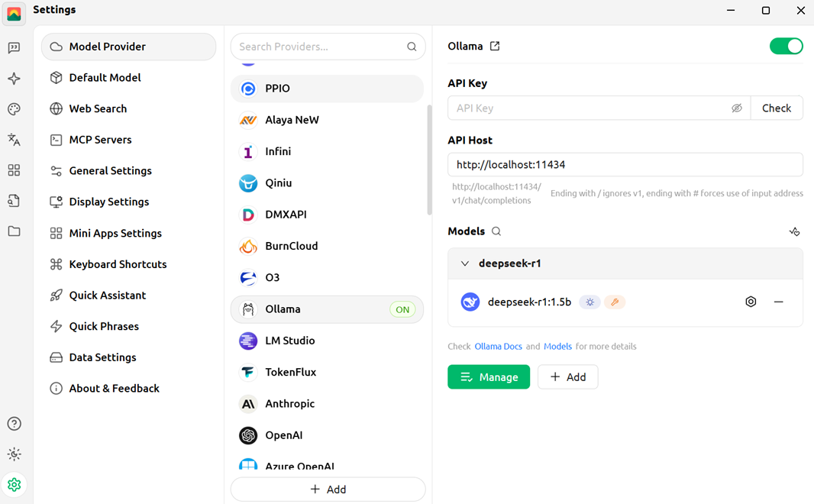This screenshot has height=504, width=814.
Task: Switch theme with the sun icon
Action: click(14, 454)
